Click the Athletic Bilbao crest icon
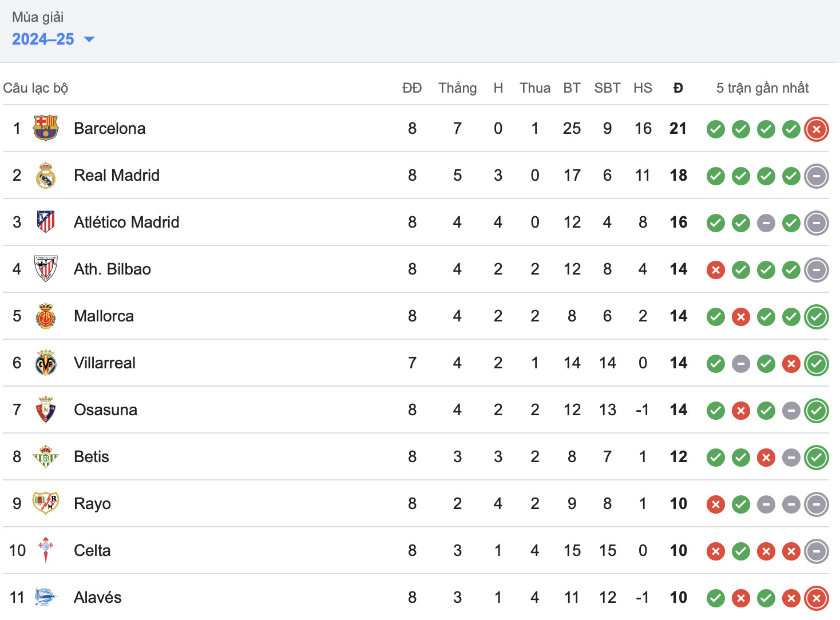The height and width of the screenshot is (620, 840). [46, 269]
